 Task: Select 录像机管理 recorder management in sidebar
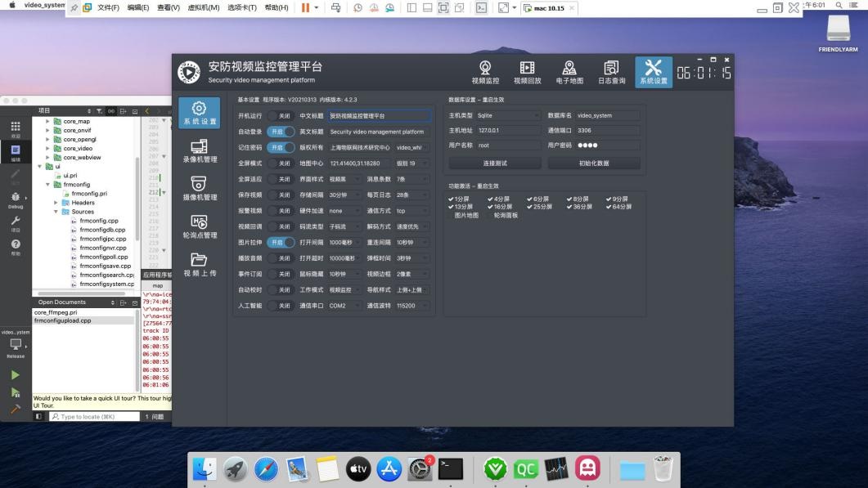coord(200,151)
